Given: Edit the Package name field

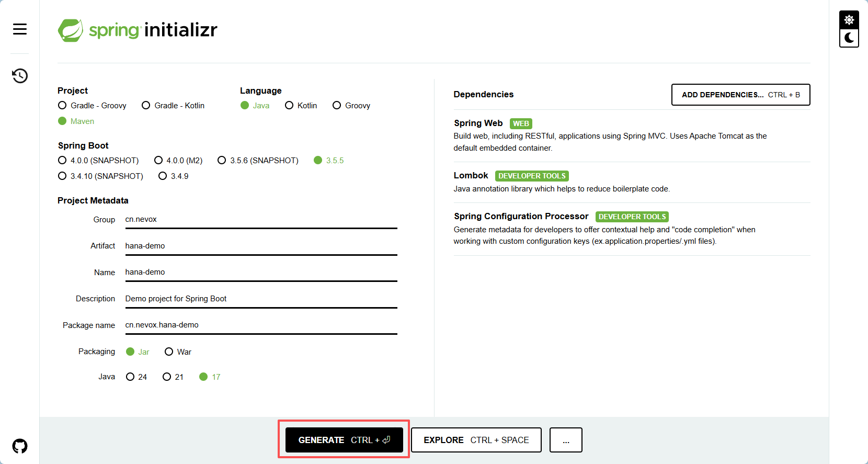Looking at the screenshot, I should 261,325.
